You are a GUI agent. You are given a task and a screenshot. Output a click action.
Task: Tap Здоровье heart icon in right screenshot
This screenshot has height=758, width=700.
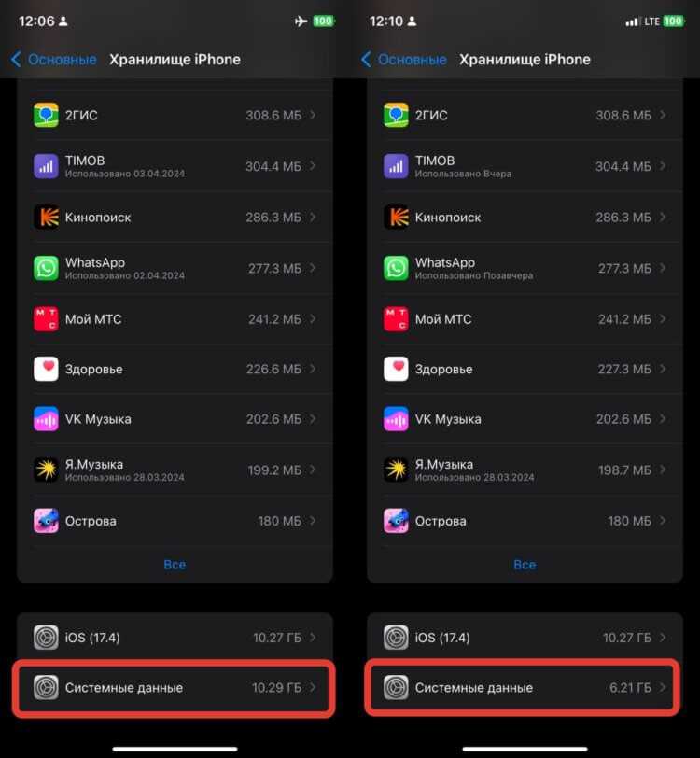[396, 369]
